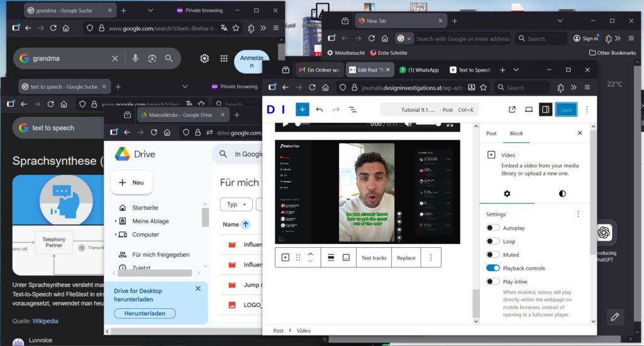The image size is (644, 346).
Task: Click the Replace button in the block toolbar
Action: pos(406,257)
